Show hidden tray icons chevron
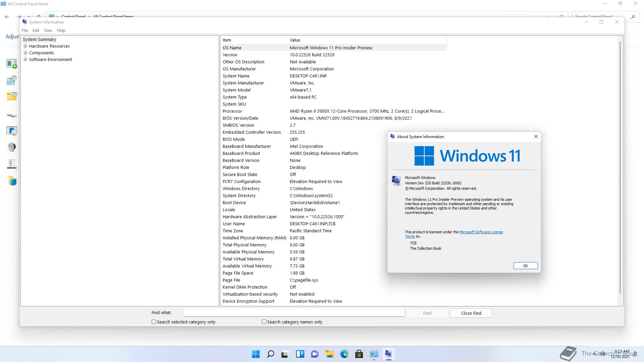Image resolution: width=644 pixels, height=362 pixels. click(595, 354)
